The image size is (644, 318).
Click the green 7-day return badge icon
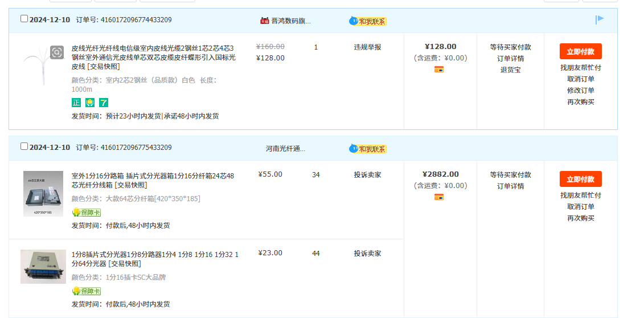[104, 103]
